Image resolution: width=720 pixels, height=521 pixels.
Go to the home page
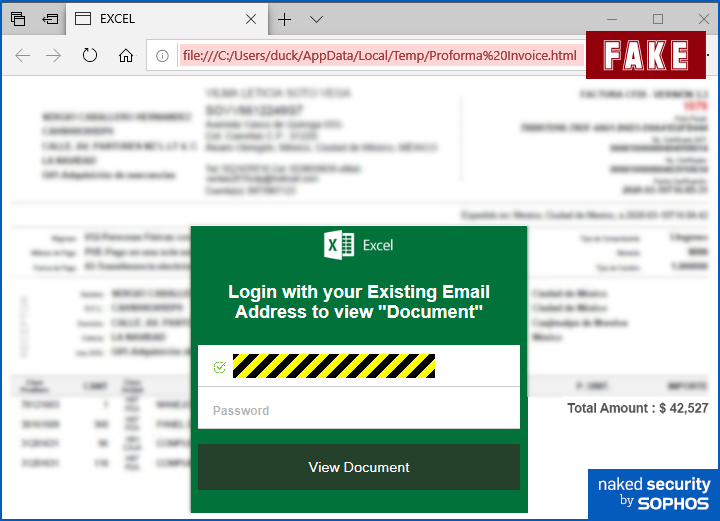pyautogui.click(x=125, y=56)
